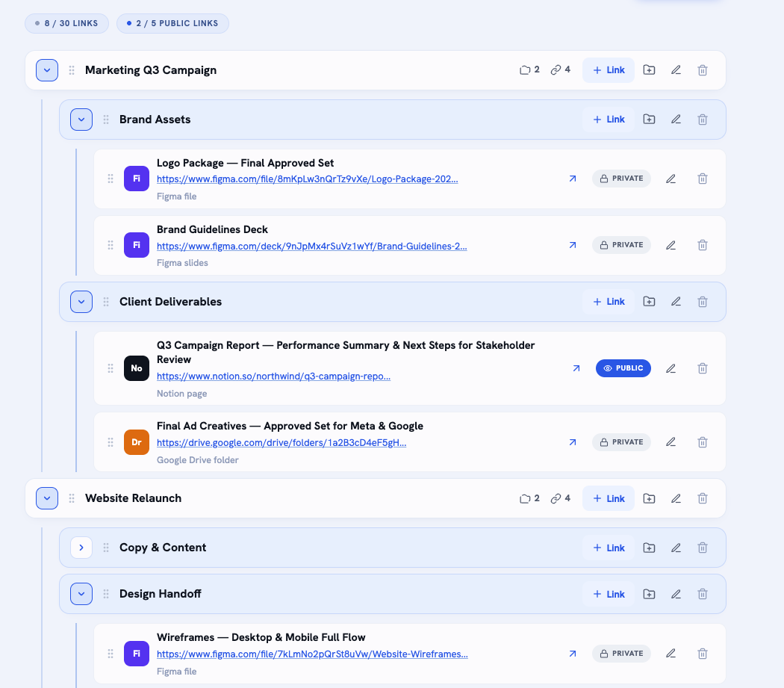Open Wireframes link external arrow
The image size is (784, 688).
[573, 654]
